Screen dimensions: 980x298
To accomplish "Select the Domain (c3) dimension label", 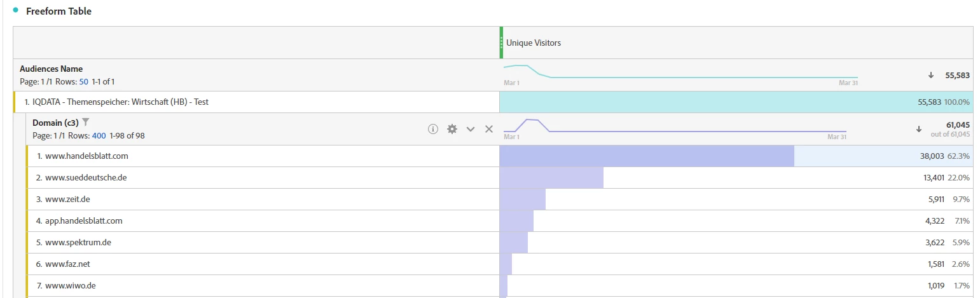I will [x=55, y=123].
